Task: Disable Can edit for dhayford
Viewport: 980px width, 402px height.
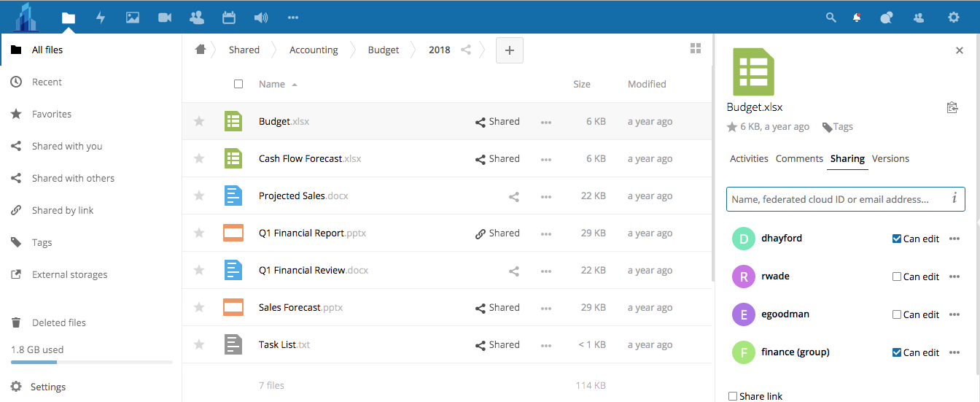Action: pyautogui.click(x=897, y=239)
